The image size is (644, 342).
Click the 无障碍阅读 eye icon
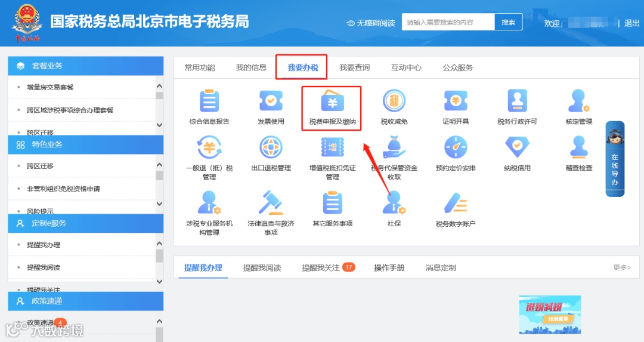coord(351,23)
